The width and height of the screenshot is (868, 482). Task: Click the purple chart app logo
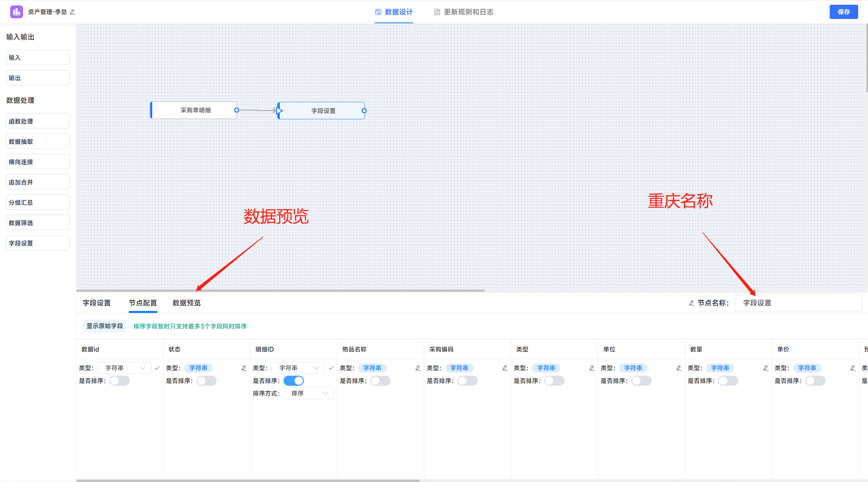16,12
